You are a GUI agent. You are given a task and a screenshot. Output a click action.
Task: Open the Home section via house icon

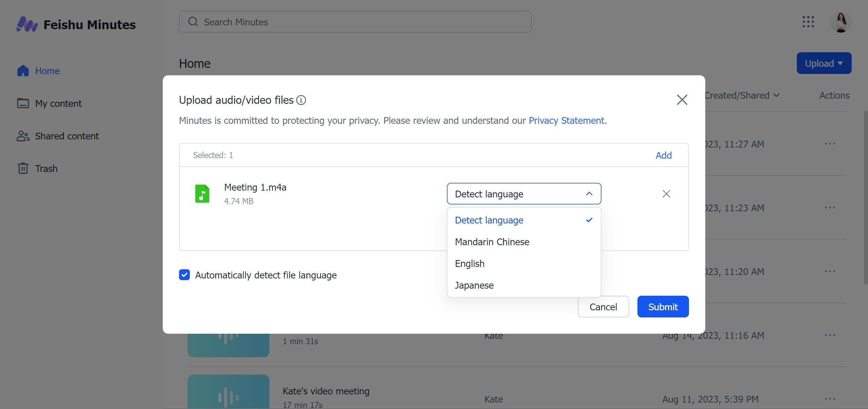22,71
